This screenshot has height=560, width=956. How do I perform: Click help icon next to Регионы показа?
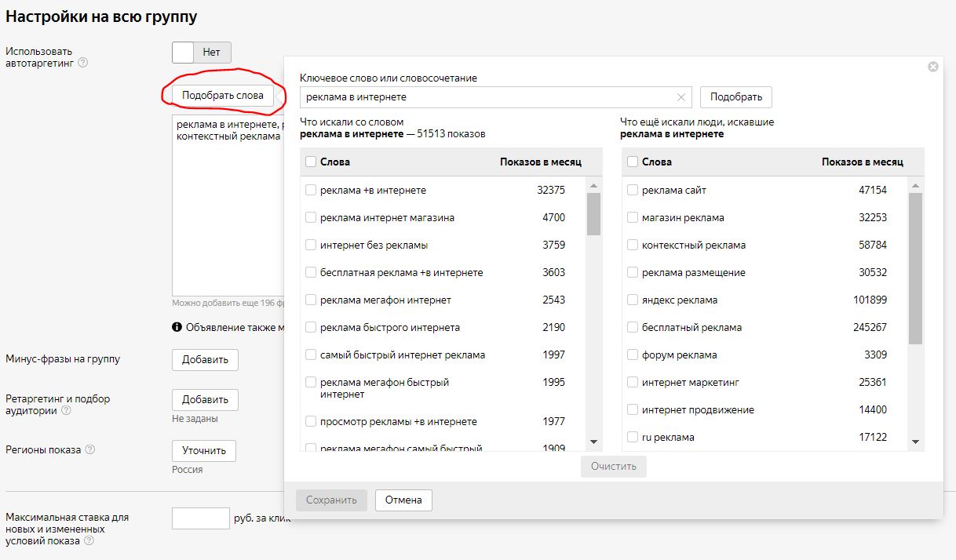(x=90, y=450)
